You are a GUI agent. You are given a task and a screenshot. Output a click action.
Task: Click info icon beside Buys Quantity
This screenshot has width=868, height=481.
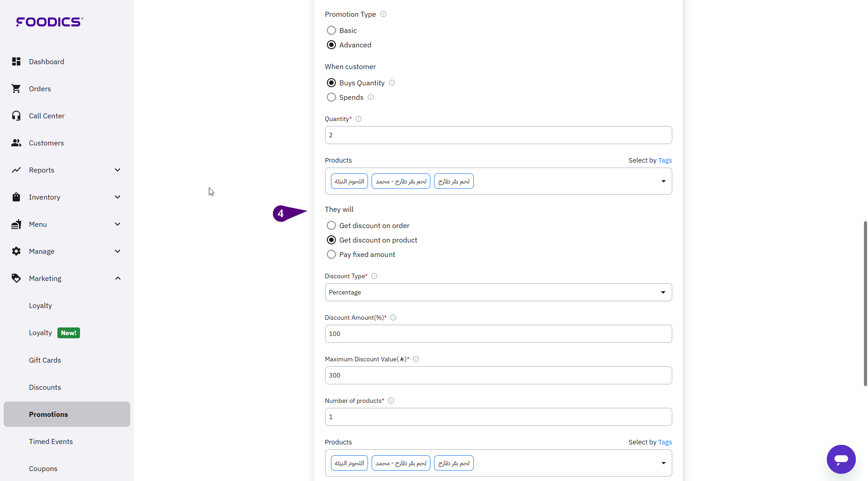392,83
